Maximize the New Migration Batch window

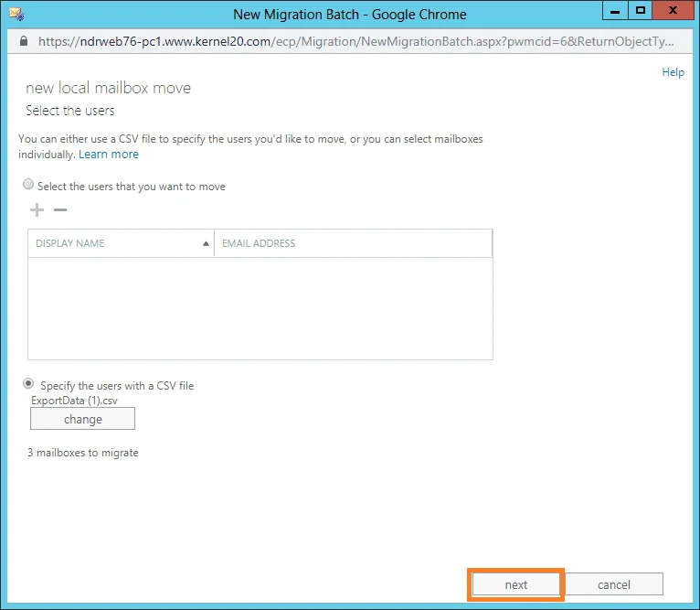[641, 10]
